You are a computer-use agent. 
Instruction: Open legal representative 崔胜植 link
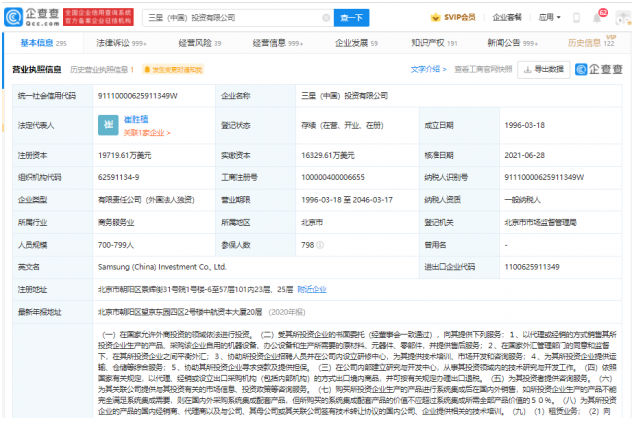pyautogui.click(x=136, y=119)
